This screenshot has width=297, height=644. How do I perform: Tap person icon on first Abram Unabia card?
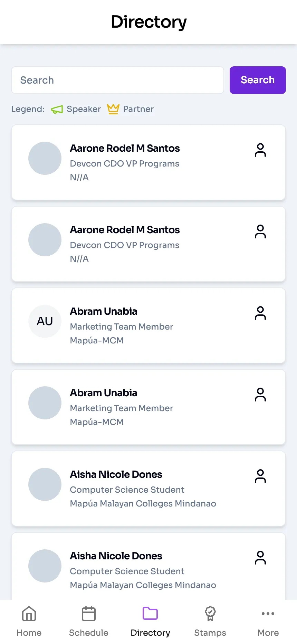point(260,313)
